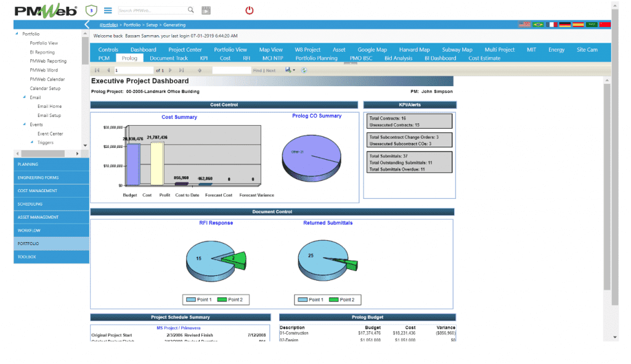Click the PMWeb logo

tap(46, 11)
